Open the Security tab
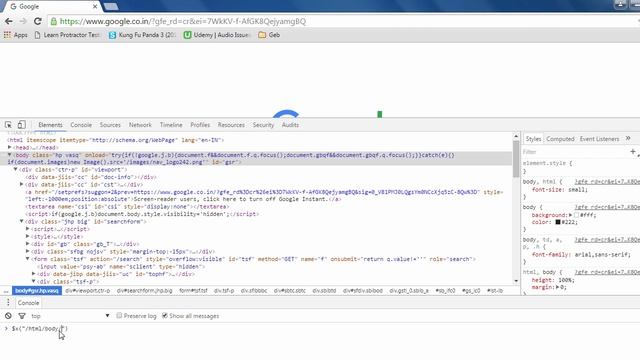 point(263,125)
